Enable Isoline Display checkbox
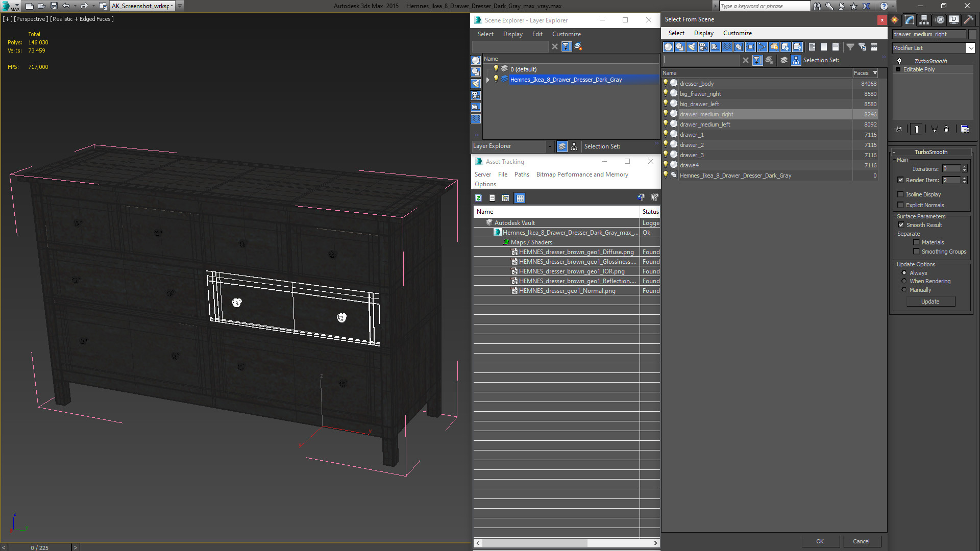This screenshot has width=980, height=551. 900,194
